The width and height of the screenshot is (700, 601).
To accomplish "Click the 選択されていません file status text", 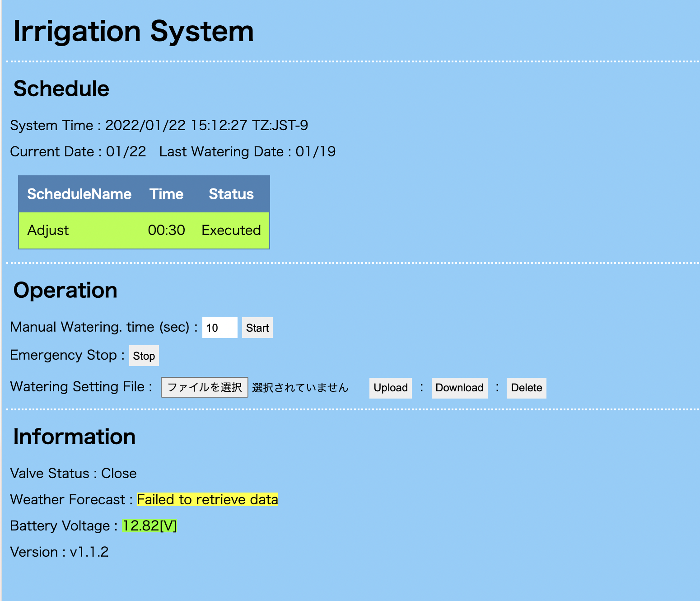I will pos(300,388).
